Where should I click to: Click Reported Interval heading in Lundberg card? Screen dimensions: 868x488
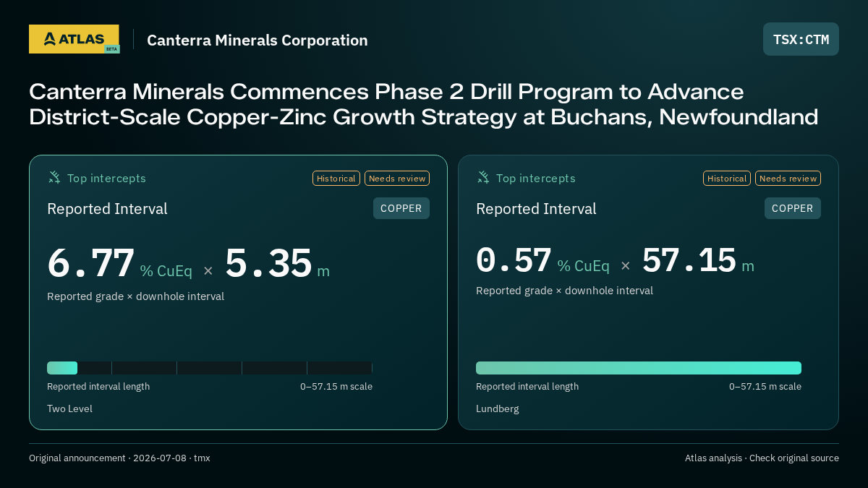pos(536,209)
